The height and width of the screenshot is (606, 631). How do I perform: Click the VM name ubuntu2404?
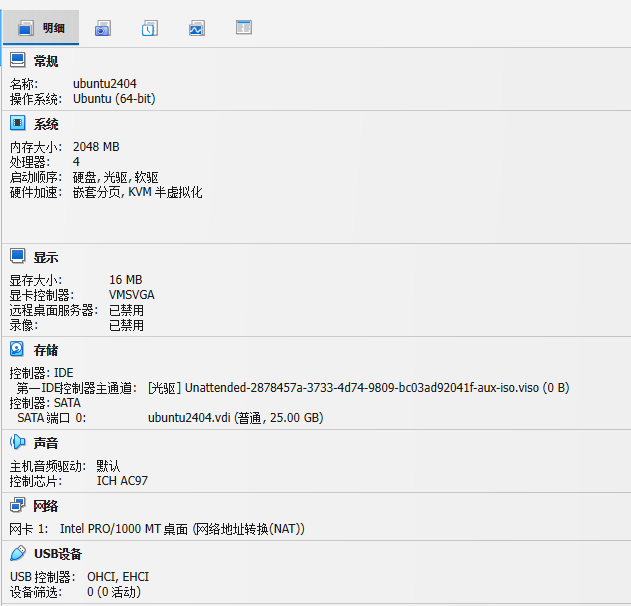105,84
